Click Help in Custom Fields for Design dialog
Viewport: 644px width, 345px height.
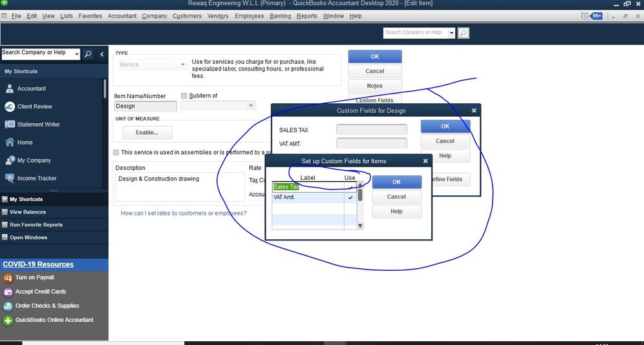point(445,155)
